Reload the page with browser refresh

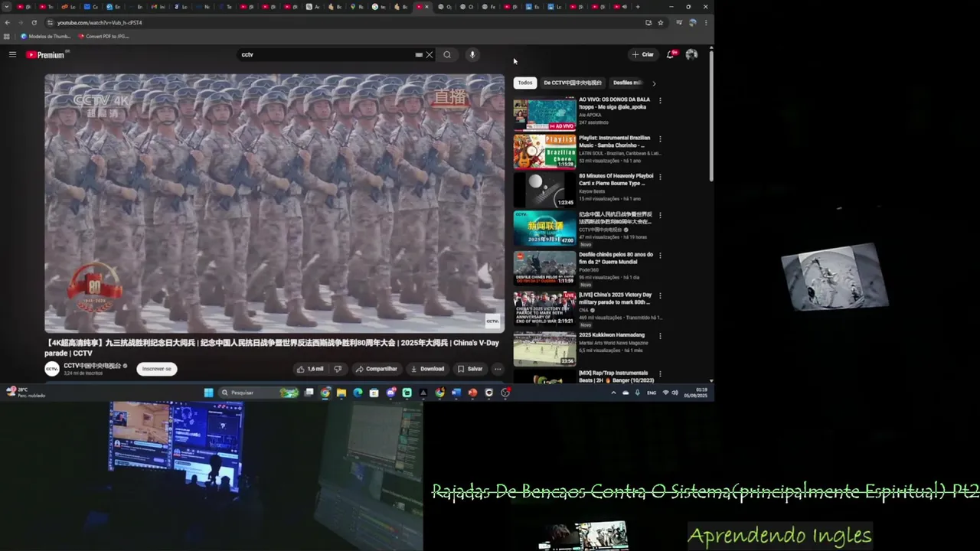34,22
